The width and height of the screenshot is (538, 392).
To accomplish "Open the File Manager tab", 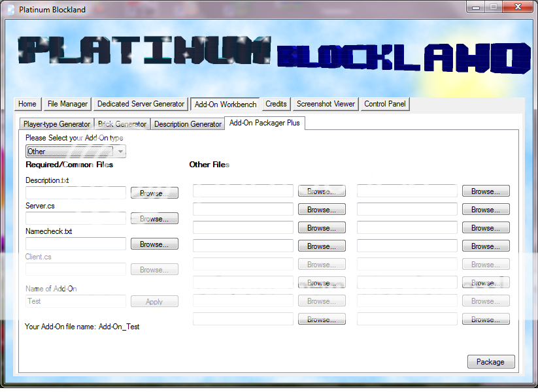I will (x=67, y=104).
